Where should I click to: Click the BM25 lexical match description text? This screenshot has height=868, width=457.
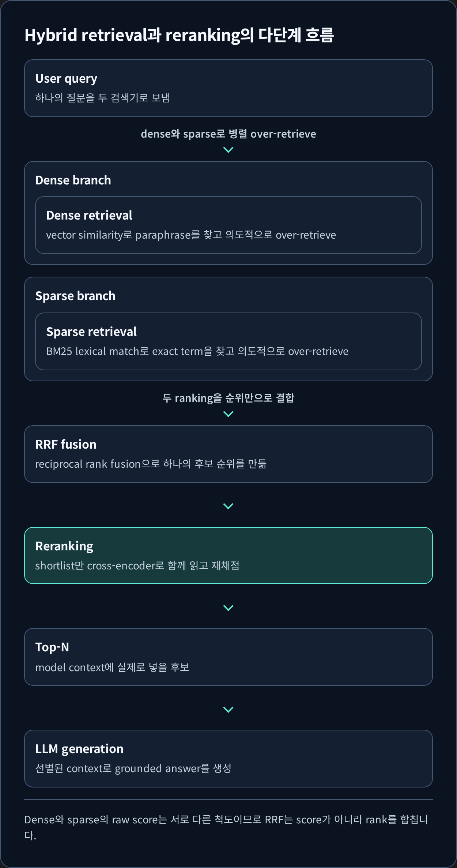197,351
